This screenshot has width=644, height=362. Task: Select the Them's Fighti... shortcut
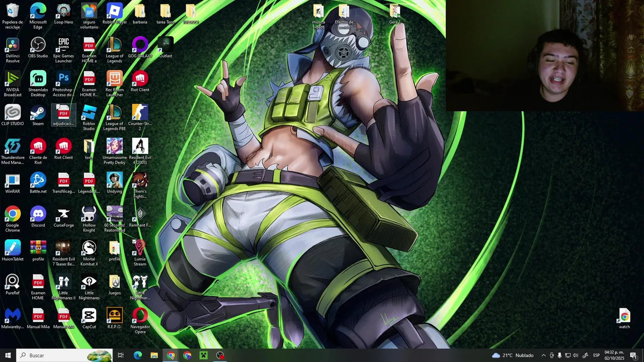click(x=140, y=185)
